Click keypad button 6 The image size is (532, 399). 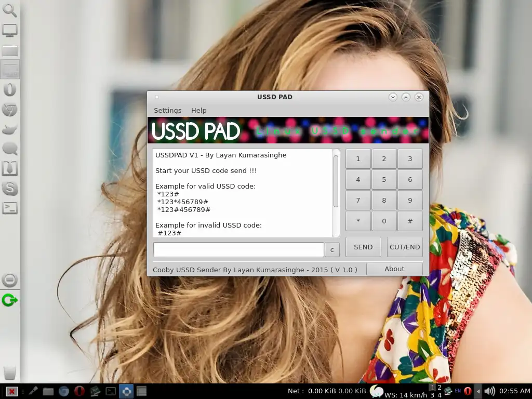[410, 179]
